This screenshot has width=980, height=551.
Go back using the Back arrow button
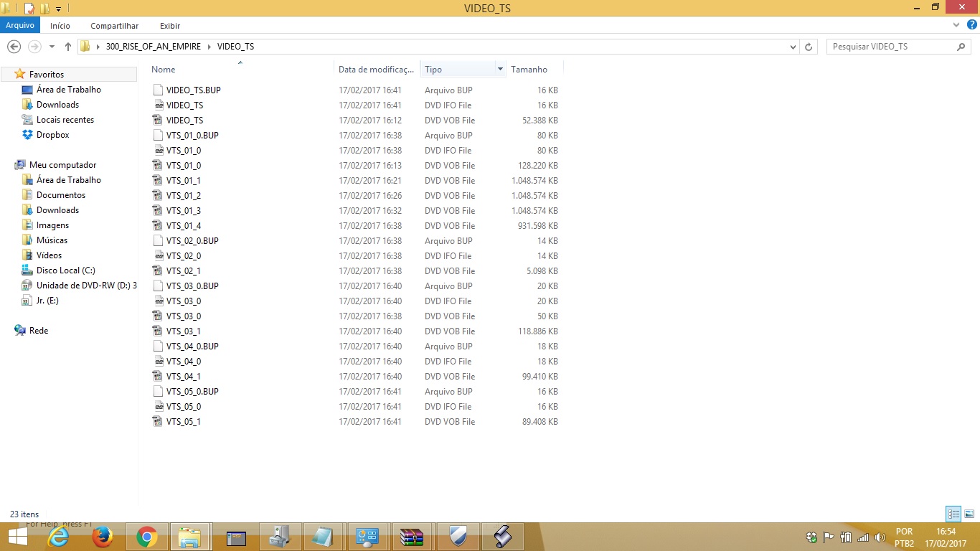14,47
